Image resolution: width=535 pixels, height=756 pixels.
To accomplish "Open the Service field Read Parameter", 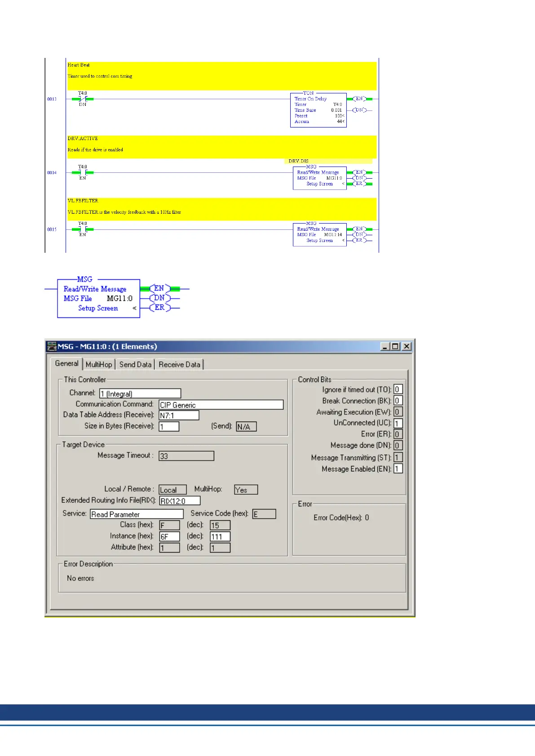I will [137, 514].
